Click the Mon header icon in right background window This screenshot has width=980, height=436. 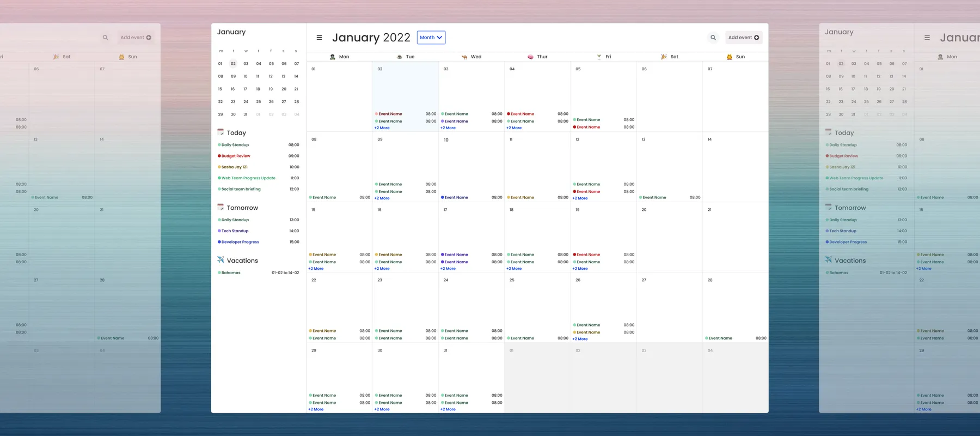coord(940,57)
